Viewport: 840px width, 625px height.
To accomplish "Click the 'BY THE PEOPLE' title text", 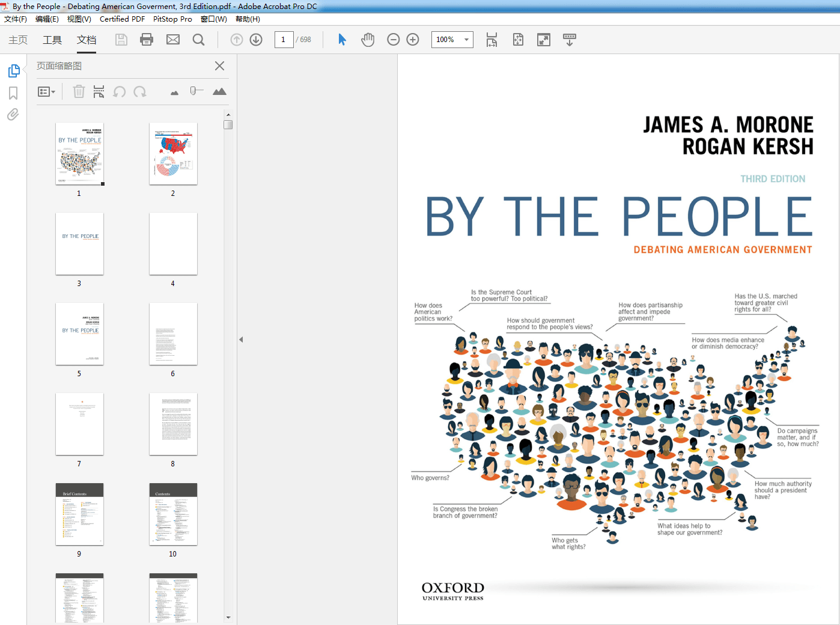I will point(619,217).
